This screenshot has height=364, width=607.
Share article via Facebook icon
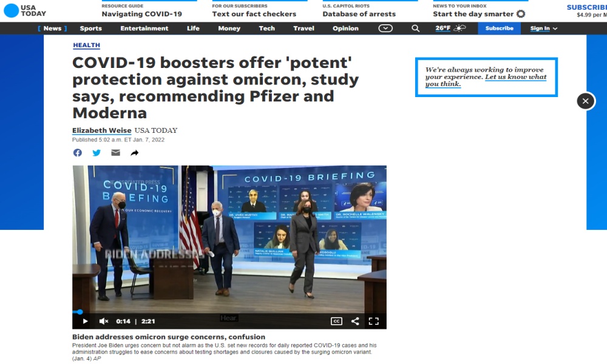[x=78, y=153]
